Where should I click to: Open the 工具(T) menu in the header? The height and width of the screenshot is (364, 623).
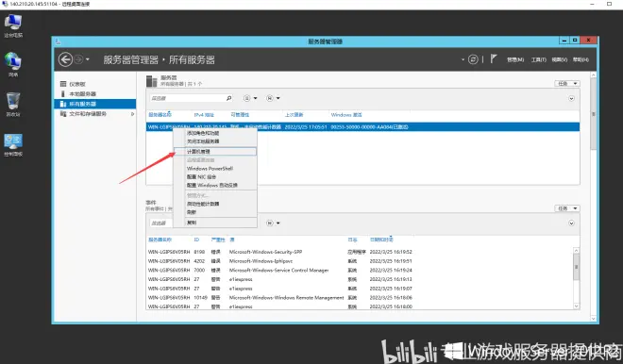[x=539, y=59]
